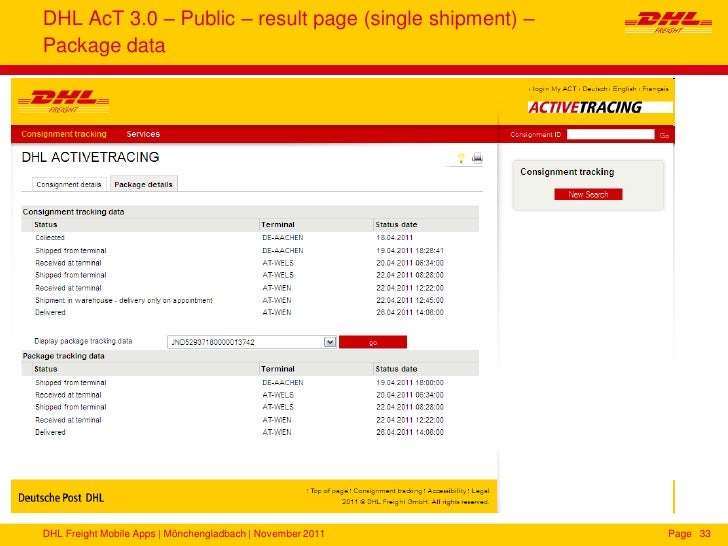Click the Top of page footer link
This screenshot has height=546, width=728.
(329, 491)
